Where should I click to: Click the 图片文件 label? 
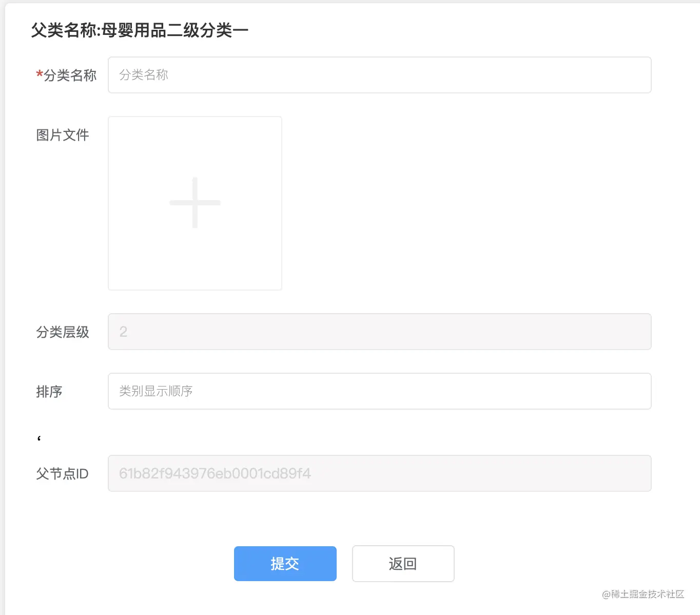tap(63, 135)
